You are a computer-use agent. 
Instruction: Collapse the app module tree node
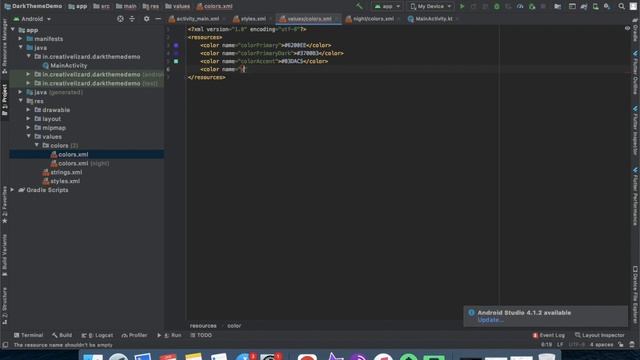13,30
